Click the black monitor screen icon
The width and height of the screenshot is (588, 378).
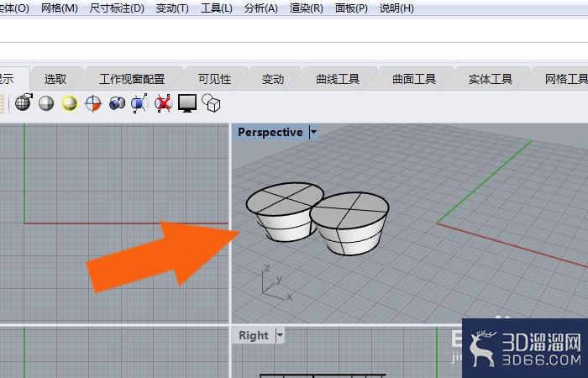pyautogui.click(x=186, y=103)
